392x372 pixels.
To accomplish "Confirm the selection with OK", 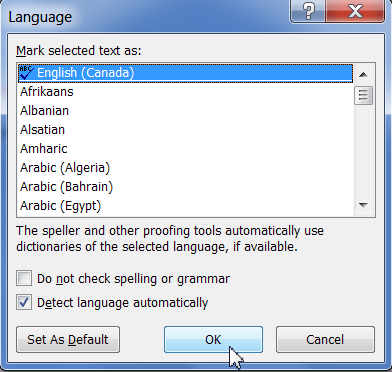I will coord(213,340).
